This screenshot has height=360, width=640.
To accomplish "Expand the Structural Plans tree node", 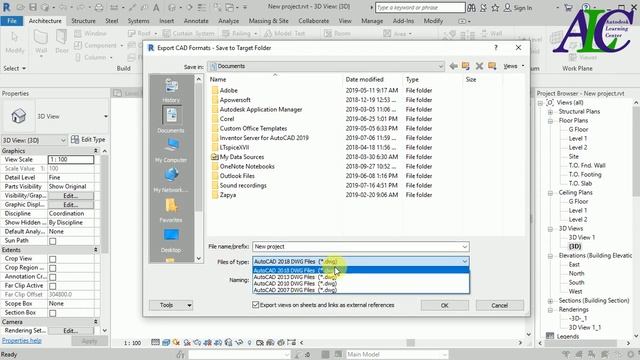I will point(550,112).
